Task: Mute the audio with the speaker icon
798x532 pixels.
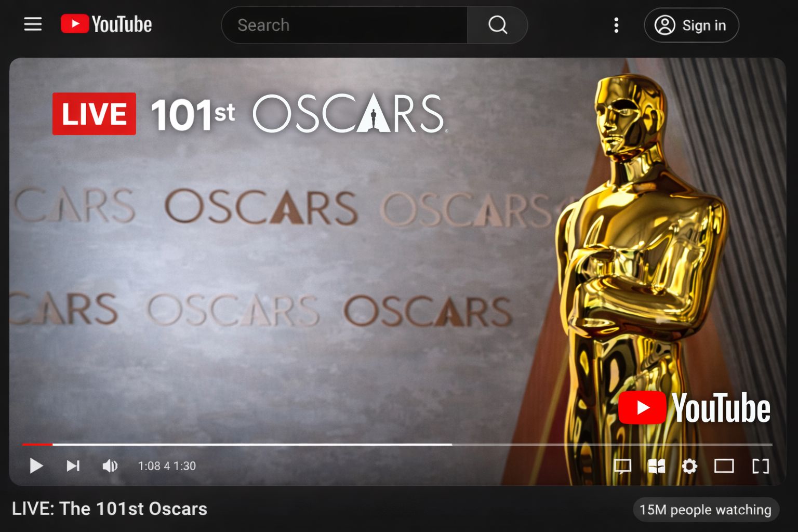Action: pos(110,465)
